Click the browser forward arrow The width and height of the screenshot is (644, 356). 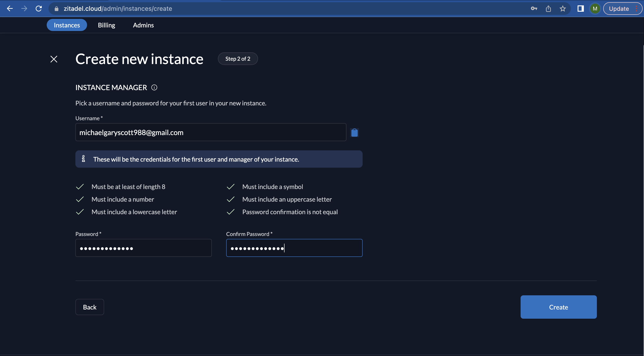pos(24,9)
